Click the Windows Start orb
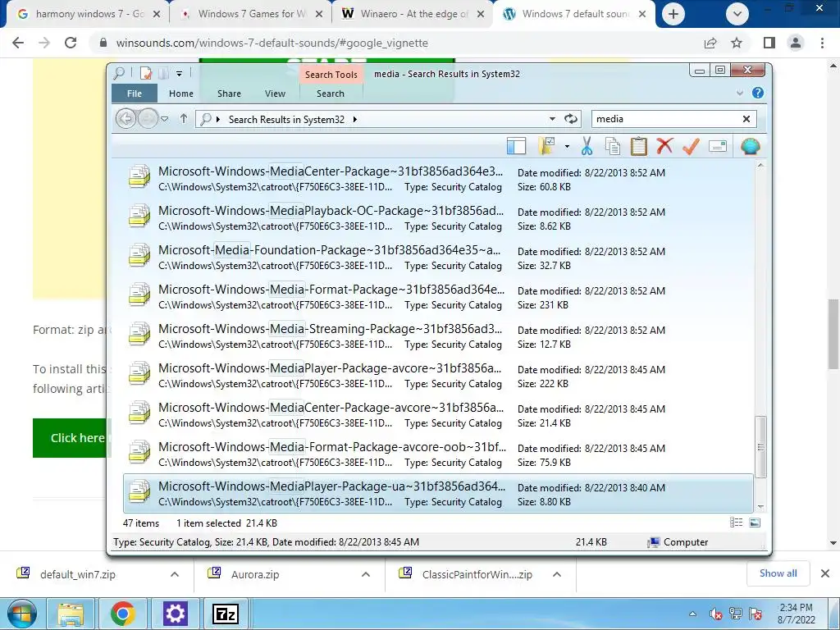 tap(21, 614)
